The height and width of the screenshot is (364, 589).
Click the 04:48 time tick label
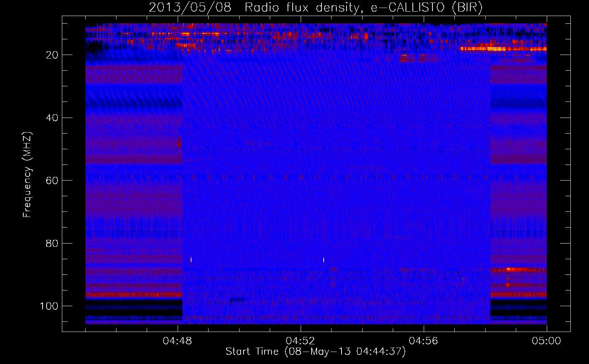(x=177, y=341)
